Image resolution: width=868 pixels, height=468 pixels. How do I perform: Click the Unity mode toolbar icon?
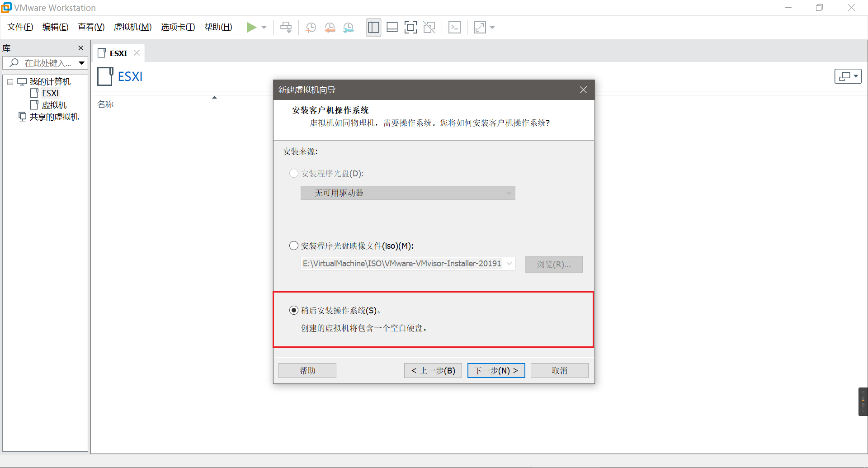(x=429, y=28)
